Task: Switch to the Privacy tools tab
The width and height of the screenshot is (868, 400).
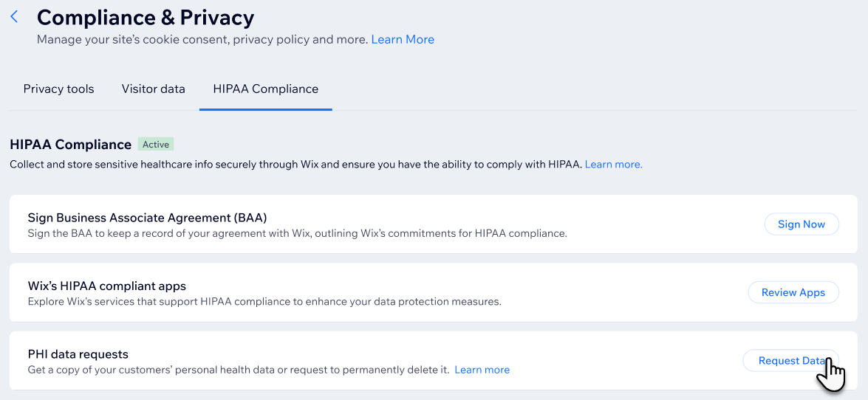Action: point(59,89)
